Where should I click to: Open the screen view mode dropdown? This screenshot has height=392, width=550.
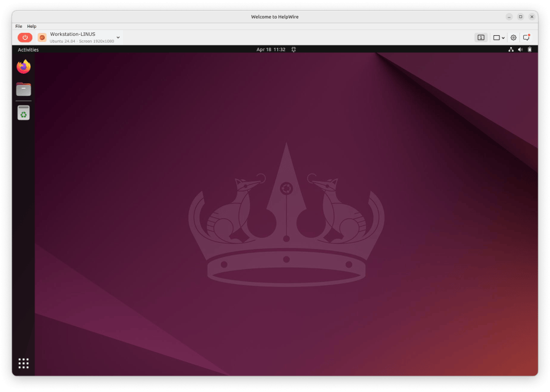(499, 37)
